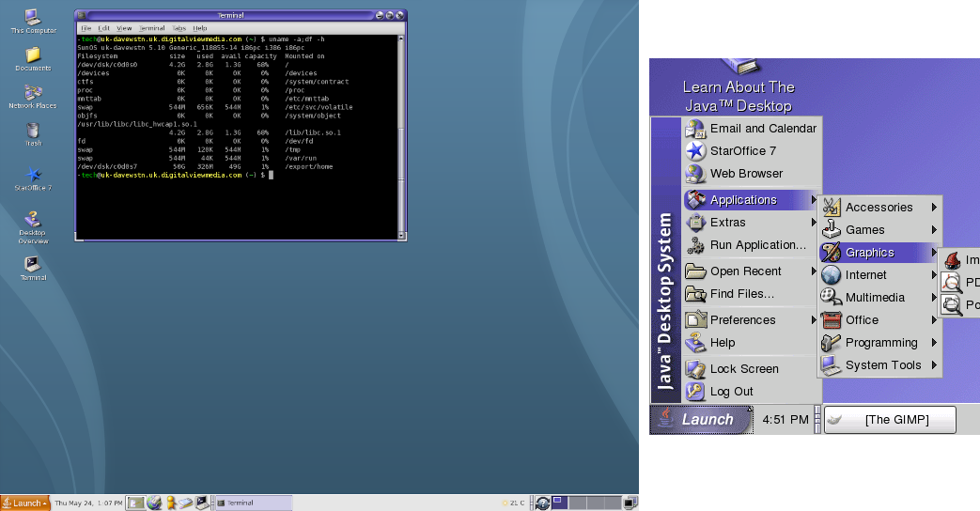Click the terminal's vertical scrollbar down arrow

pos(402,236)
